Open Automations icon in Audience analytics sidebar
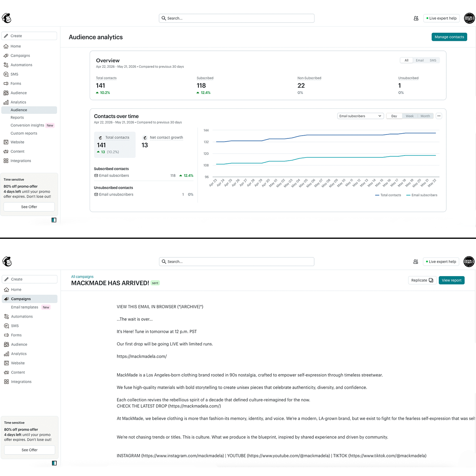The image size is (476, 476). pos(6,65)
